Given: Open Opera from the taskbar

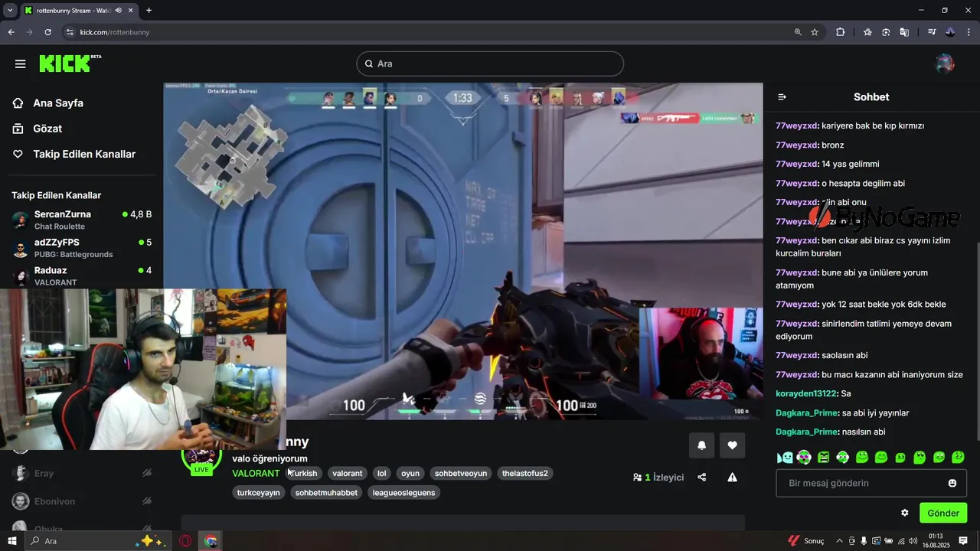Looking at the screenshot, I should pyautogui.click(x=185, y=541).
